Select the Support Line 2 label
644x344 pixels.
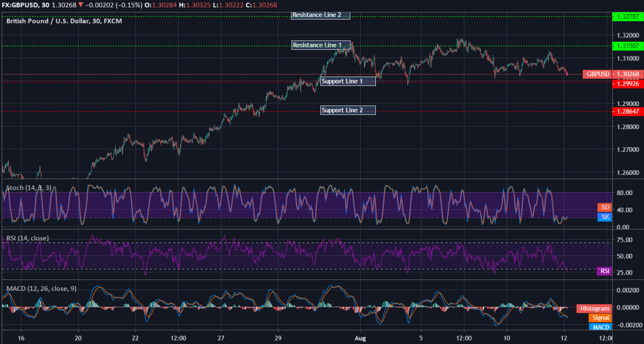pyautogui.click(x=348, y=110)
